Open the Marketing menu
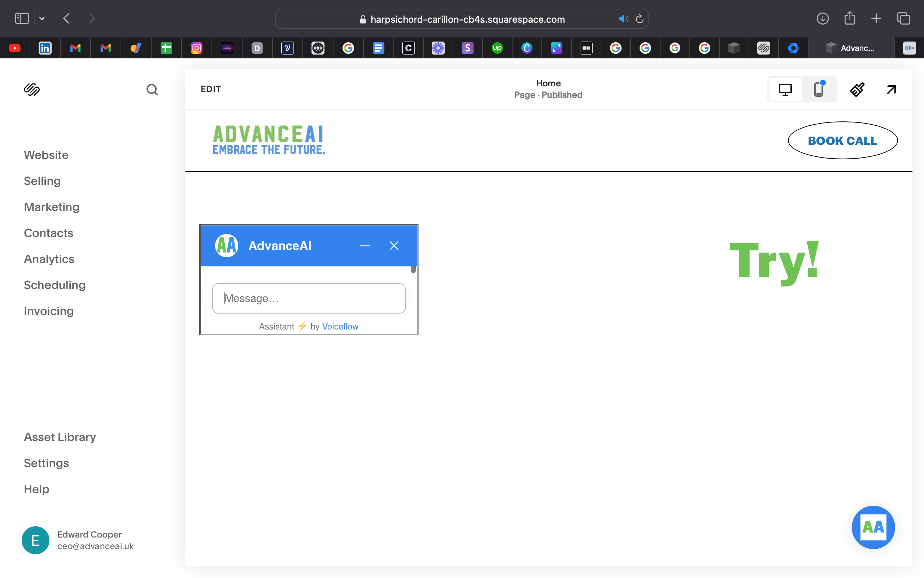The width and height of the screenshot is (924, 578). [x=52, y=207]
